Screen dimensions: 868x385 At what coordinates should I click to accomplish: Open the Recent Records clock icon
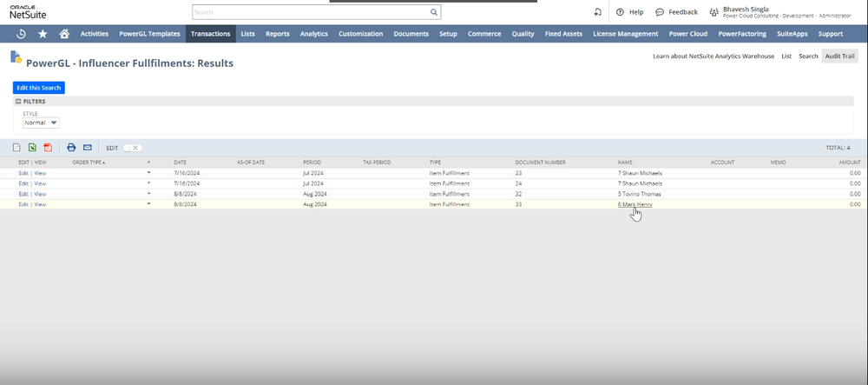pos(21,34)
